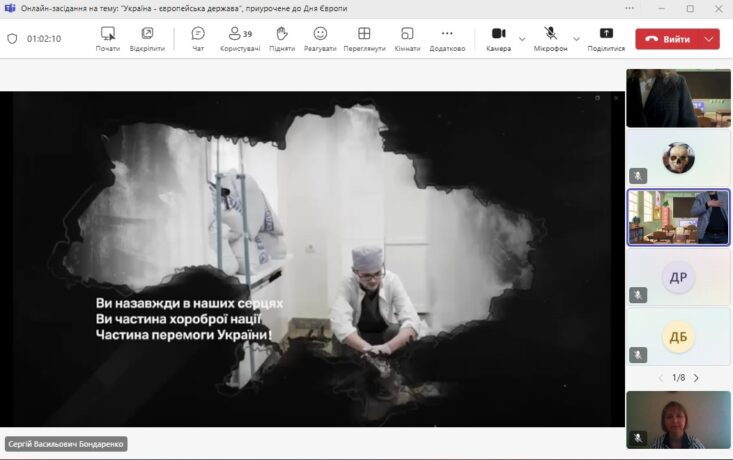
Task: Leave the meeting with the Вийти button
Action: pos(667,39)
